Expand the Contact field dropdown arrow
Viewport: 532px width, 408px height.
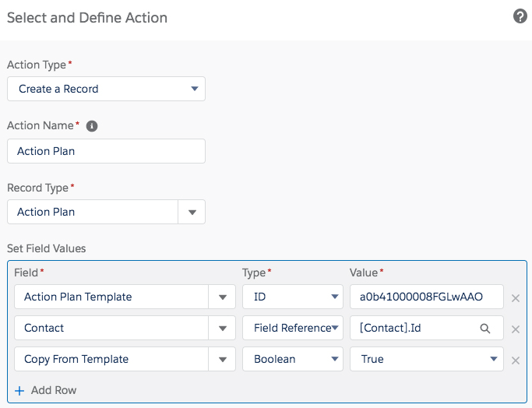pyautogui.click(x=222, y=328)
